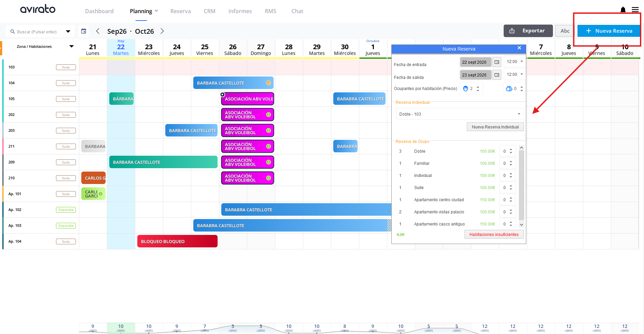
Task: Open the Dashboard tab
Action: coord(99,11)
